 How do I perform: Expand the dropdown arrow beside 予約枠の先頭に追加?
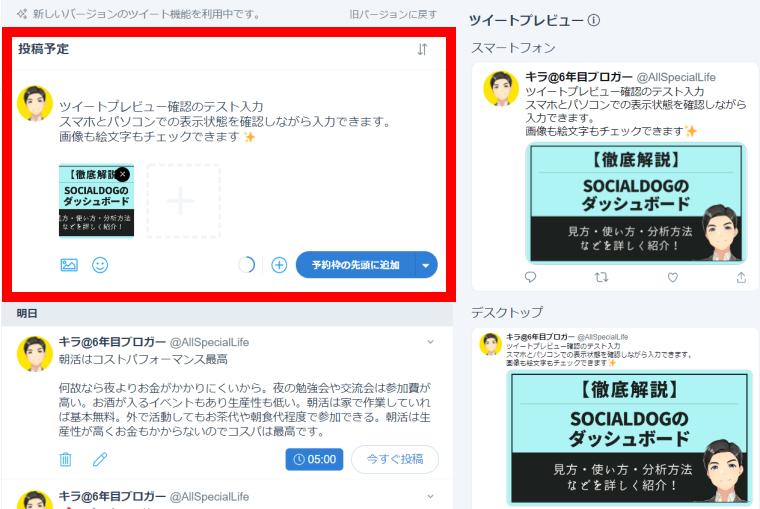coord(427,265)
